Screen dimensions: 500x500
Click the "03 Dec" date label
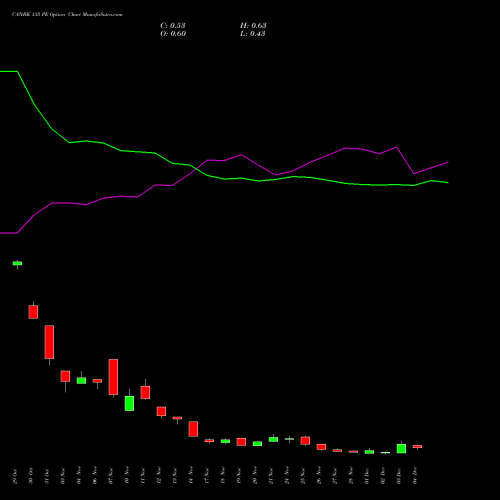(x=399, y=476)
